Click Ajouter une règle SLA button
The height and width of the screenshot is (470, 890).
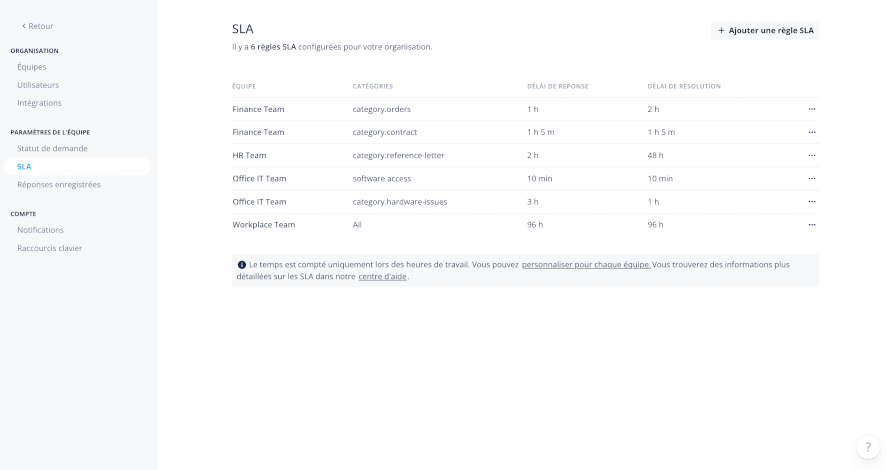pos(765,31)
